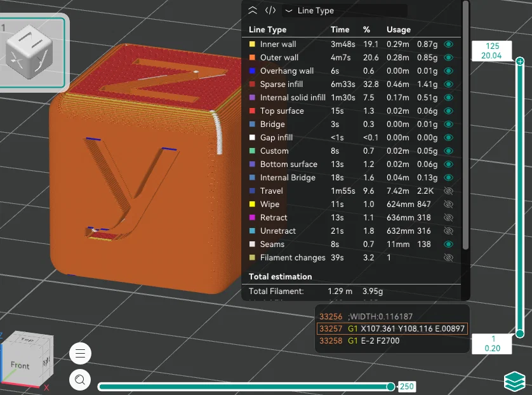
Task: Hide Sparse infill with its eye icon
Action: pos(449,84)
